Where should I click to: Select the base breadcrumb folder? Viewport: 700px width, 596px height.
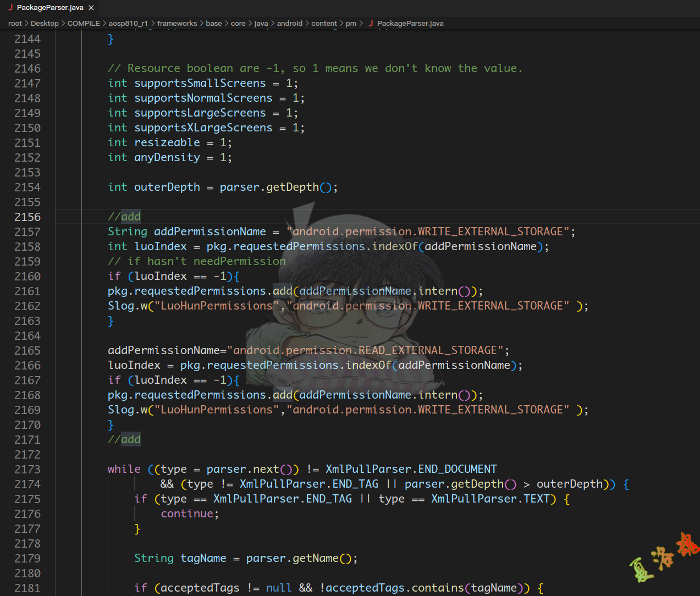pyautogui.click(x=214, y=24)
